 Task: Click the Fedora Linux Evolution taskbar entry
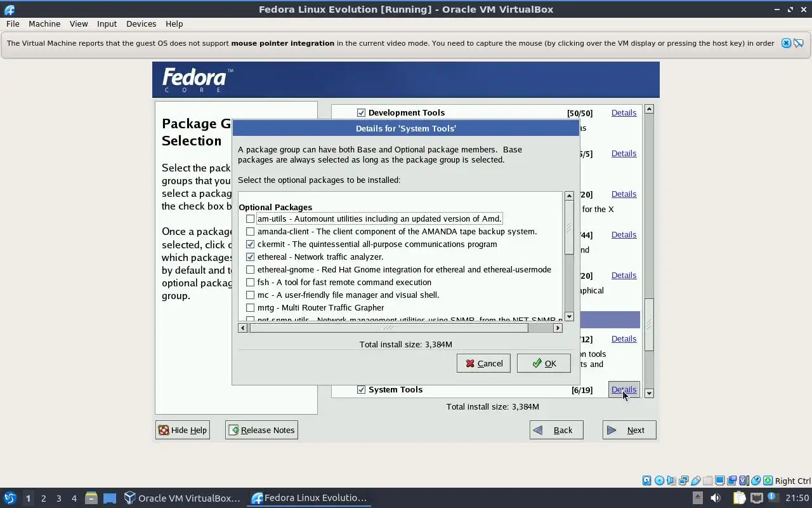coord(310,498)
